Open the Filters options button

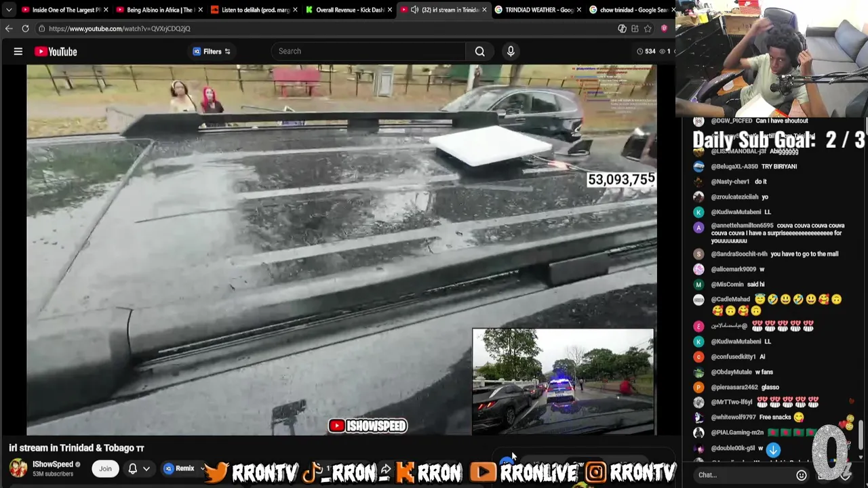(x=212, y=52)
